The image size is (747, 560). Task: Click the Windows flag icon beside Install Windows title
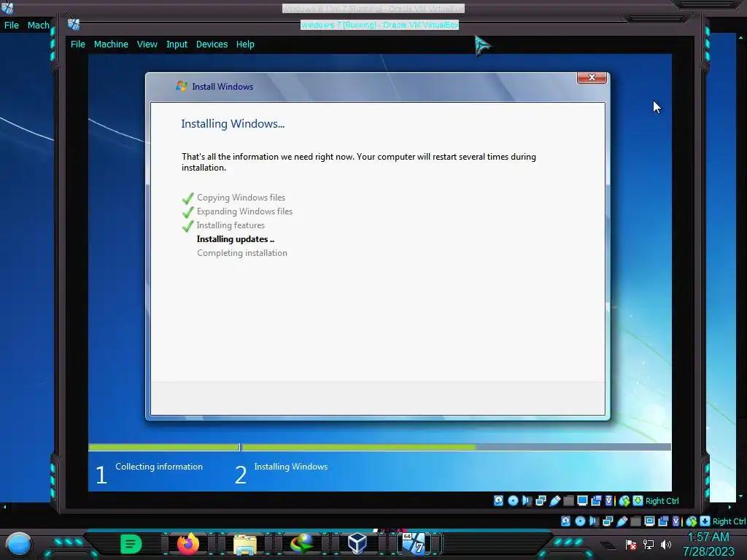point(181,86)
